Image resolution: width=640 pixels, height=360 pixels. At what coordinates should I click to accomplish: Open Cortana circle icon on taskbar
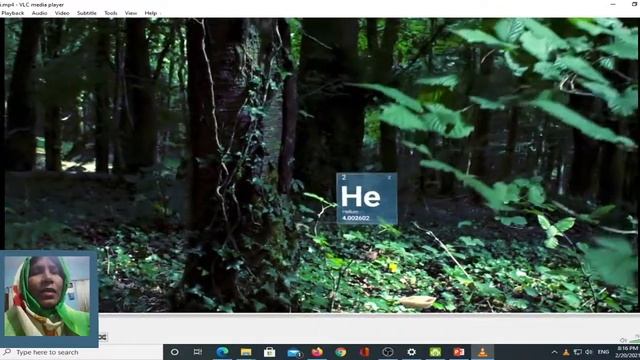(x=175, y=352)
